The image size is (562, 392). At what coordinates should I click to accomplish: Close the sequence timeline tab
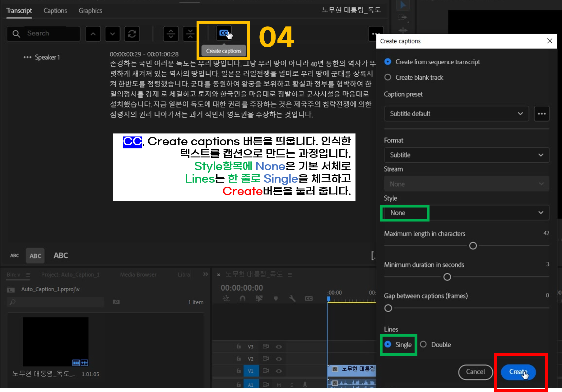pos(219,275)
